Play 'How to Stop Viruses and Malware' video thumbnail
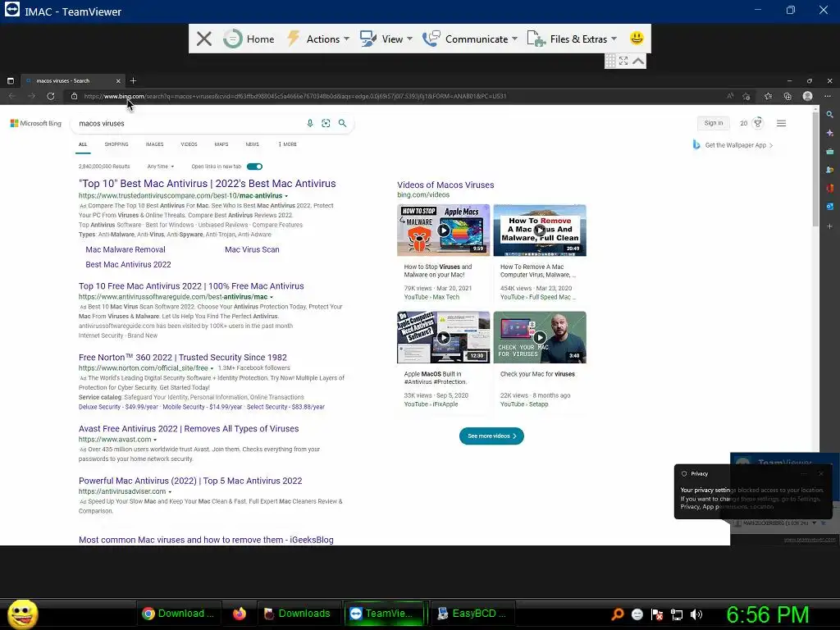 pyautogui.click(x=443, y=231)
